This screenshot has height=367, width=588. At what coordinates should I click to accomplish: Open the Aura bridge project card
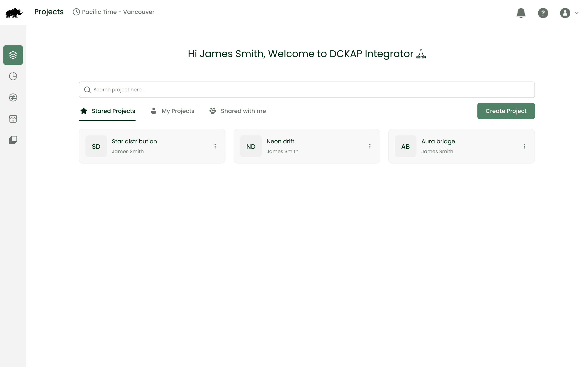tap(461, 146)
